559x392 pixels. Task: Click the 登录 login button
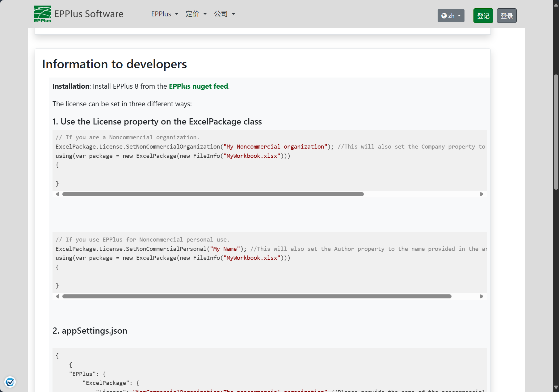507,16
